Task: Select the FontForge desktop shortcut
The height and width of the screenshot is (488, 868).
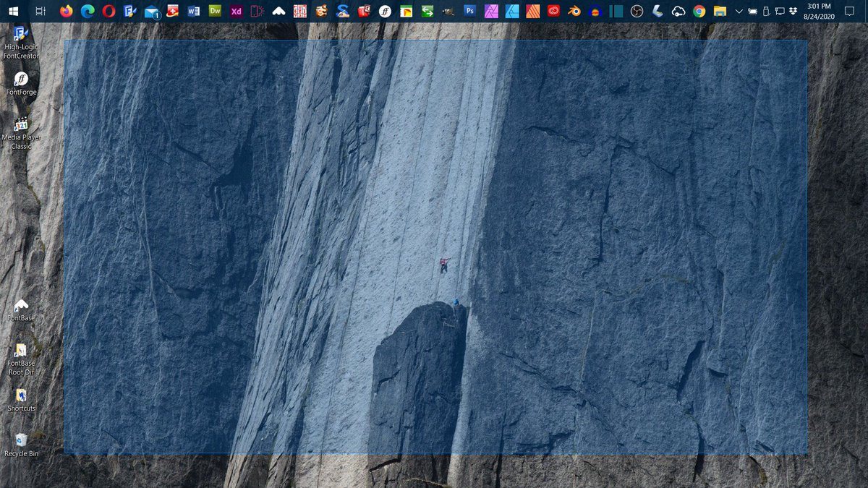Action: [x=21, y=83]
